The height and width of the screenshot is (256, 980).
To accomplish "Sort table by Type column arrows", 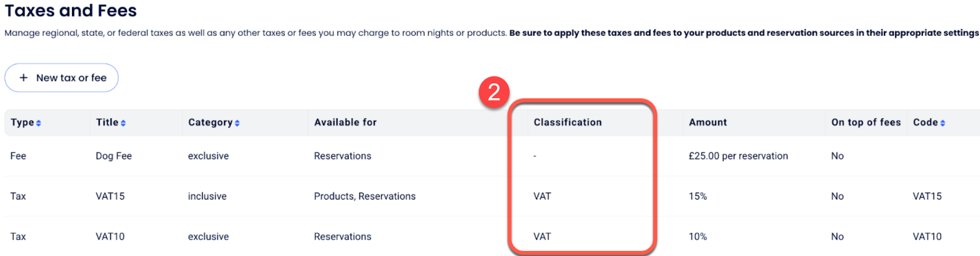I will [x=39, y=123].
